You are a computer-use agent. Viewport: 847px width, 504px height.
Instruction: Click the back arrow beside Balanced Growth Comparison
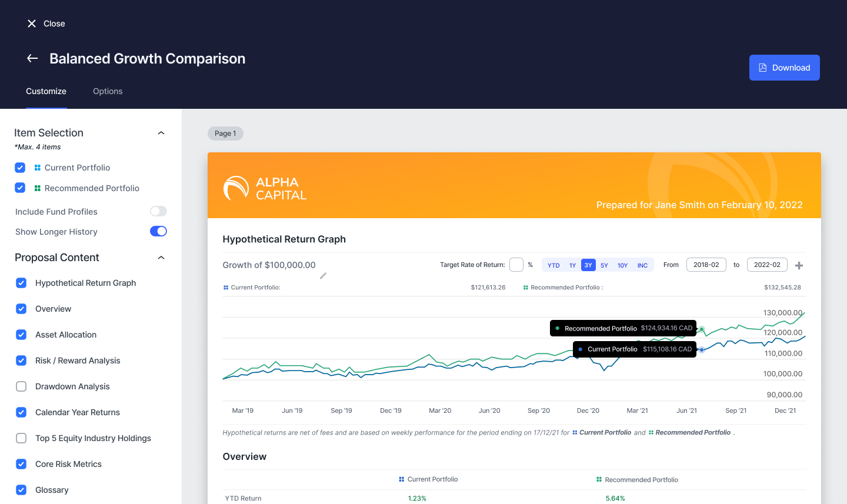click(x=32, y=58)
